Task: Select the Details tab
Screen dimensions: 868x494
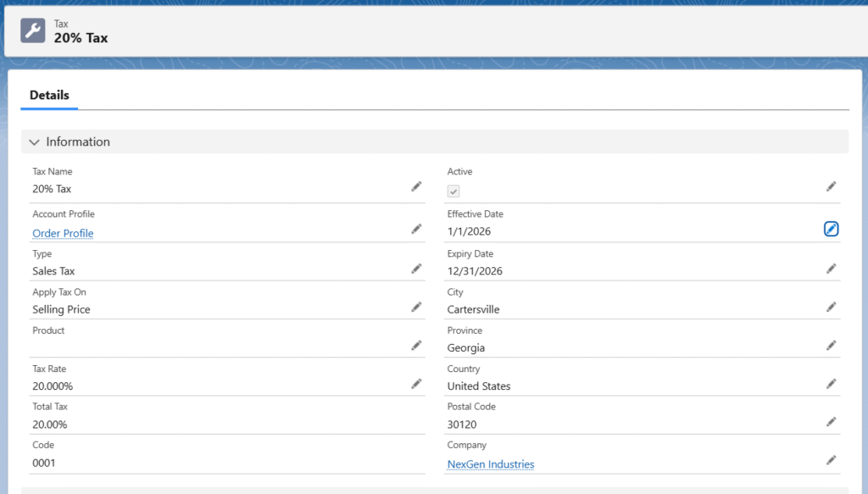Action: [x=49, y=95]
